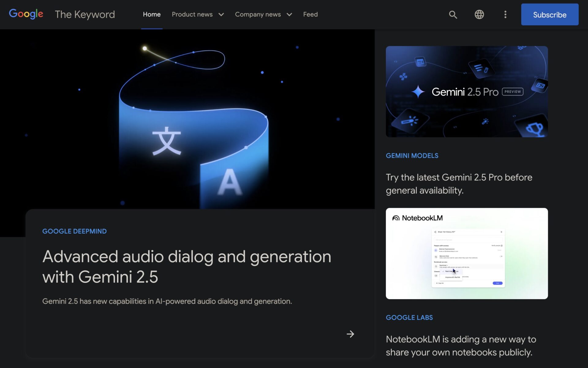The width and height of the screenshot is (588, 368).
Task: Open the three-dot more options menu
Action: 505,14
